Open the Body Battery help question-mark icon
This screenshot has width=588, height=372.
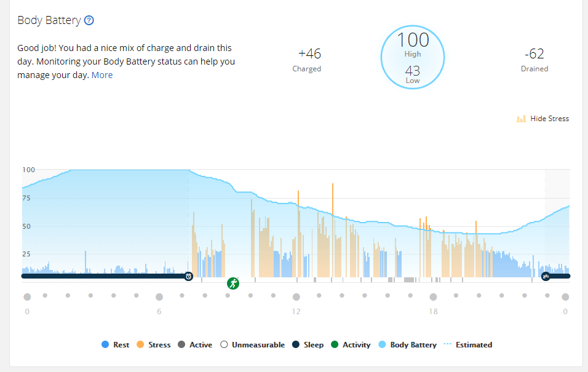coord(89,20)
